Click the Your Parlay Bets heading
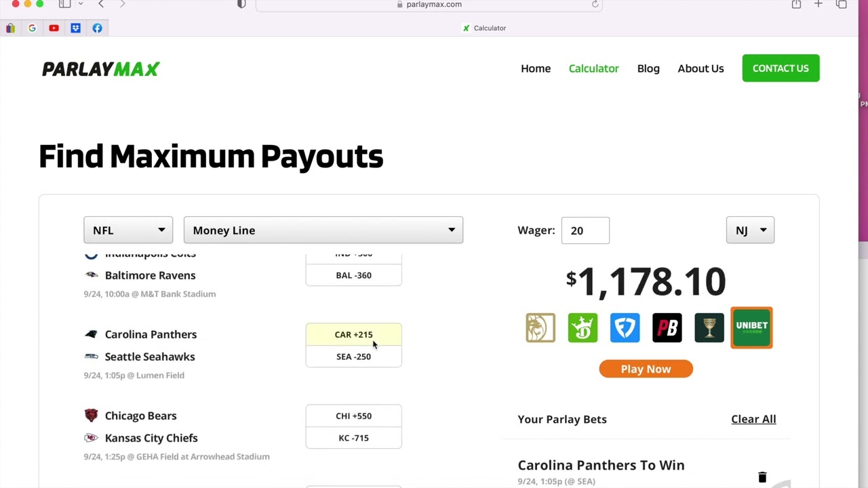The width and height of the screenshot is (868, 488). [x=562, y=419]
